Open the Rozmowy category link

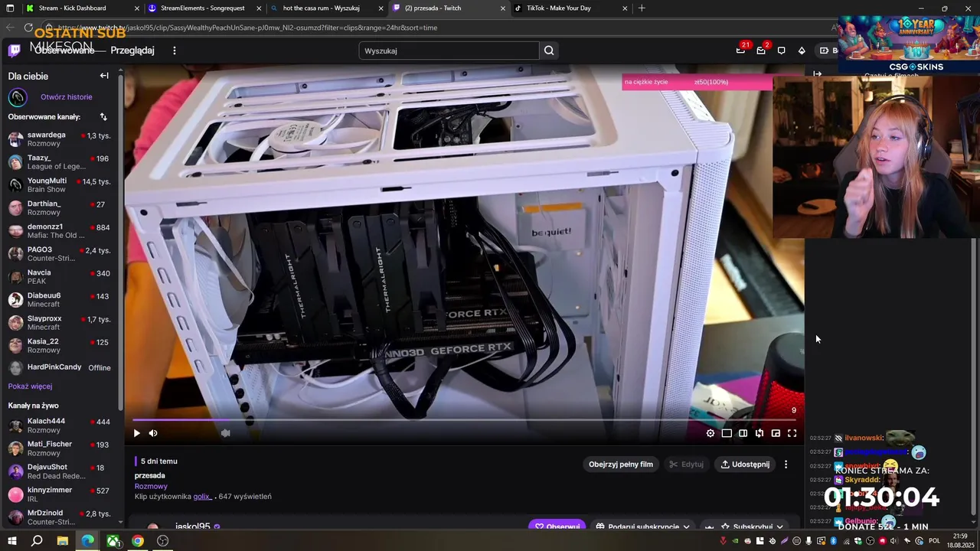[151, 486]
